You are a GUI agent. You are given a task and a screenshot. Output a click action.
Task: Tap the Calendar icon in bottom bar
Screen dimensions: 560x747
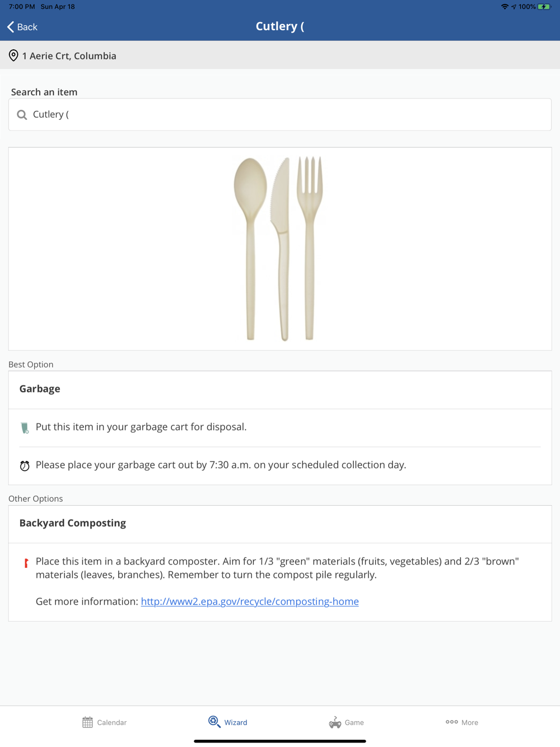(87, 722)
